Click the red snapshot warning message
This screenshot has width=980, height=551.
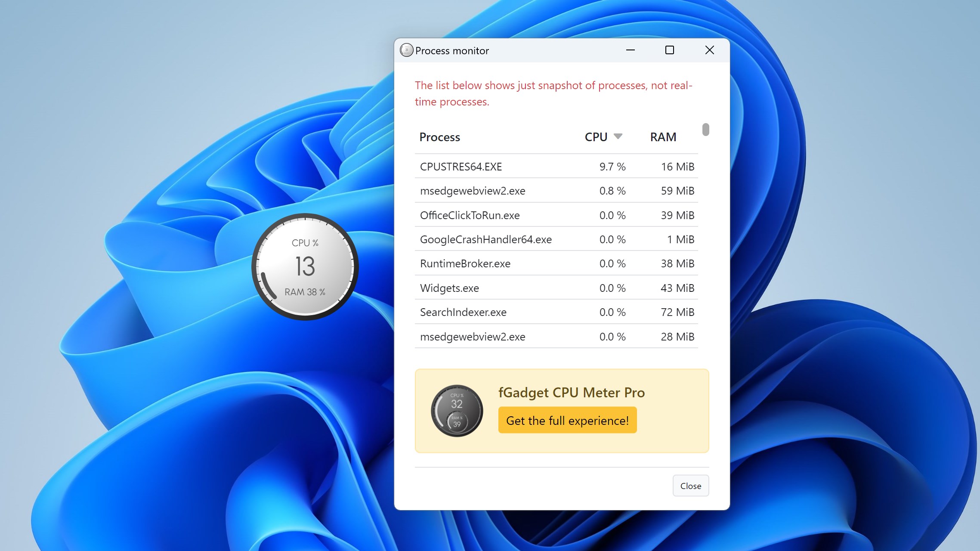click(553, 93)
